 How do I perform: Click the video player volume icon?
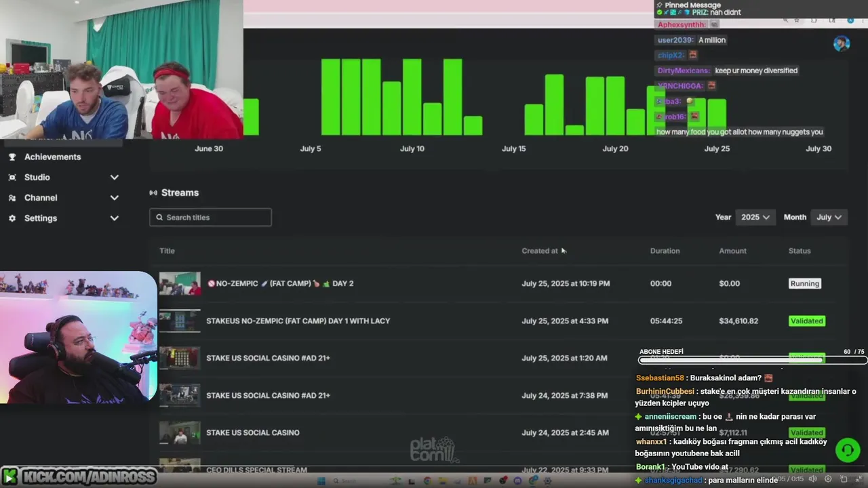[813, 479]
